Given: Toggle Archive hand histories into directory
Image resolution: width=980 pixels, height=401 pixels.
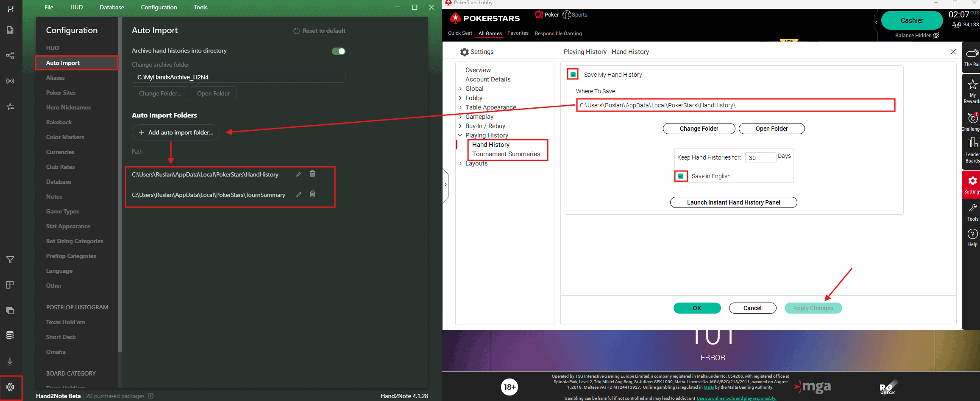Looking at the screenshot, I should (338, 51).
